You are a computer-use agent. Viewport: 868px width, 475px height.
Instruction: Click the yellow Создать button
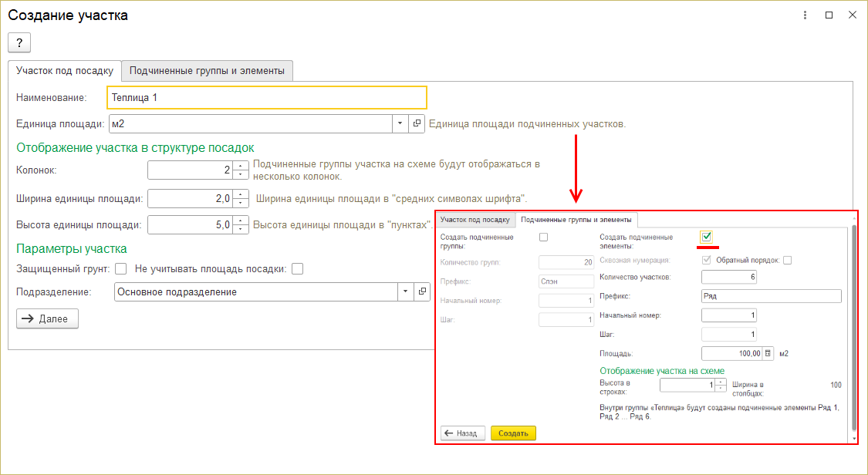[513, 433]
